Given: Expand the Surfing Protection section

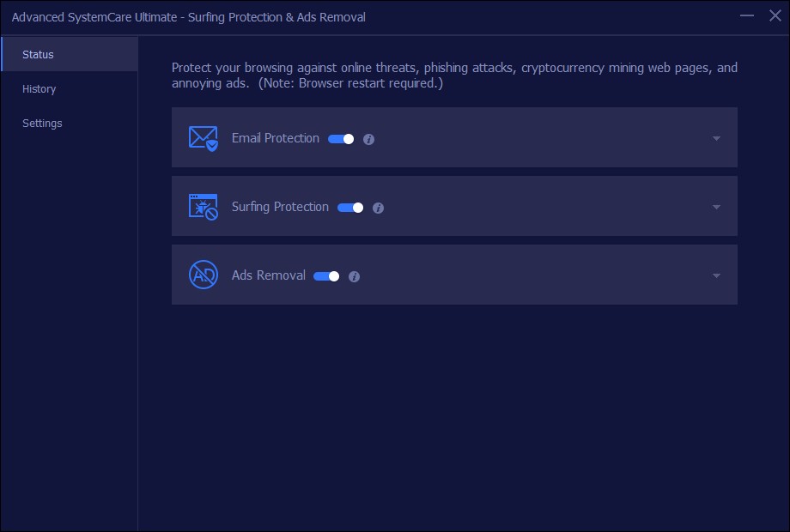Looking at the screenshot, I should point(715,206).
